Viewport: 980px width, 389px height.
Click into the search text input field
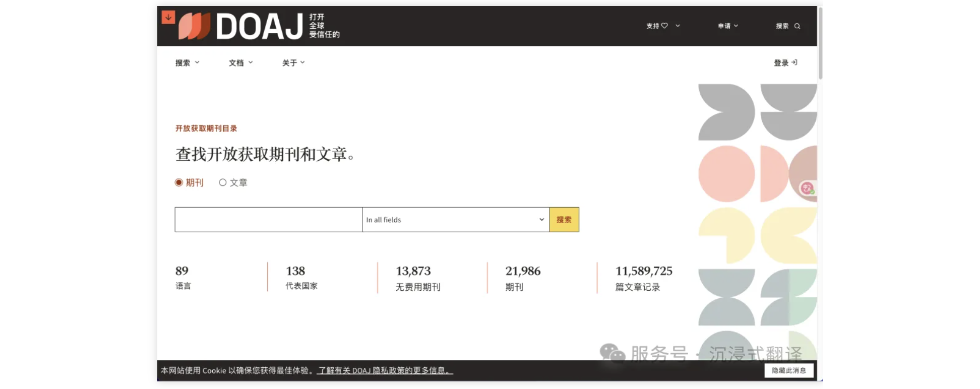(268, 220)
